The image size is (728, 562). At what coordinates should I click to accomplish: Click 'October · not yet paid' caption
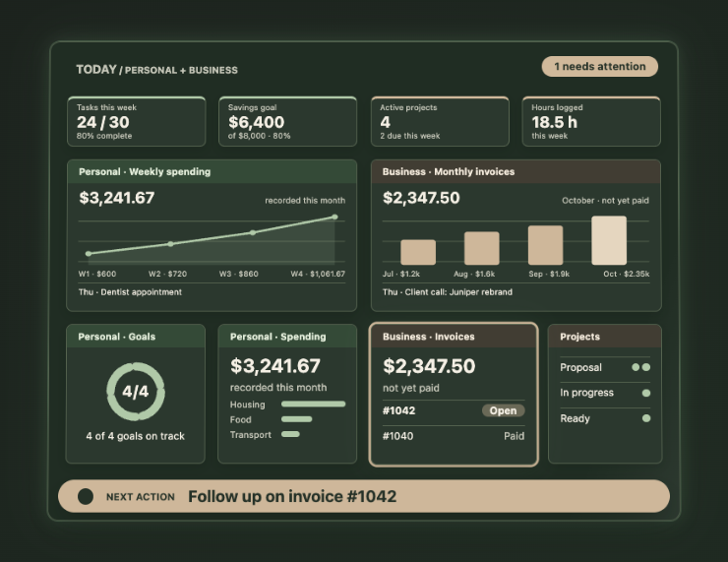[x=605, y=201]
